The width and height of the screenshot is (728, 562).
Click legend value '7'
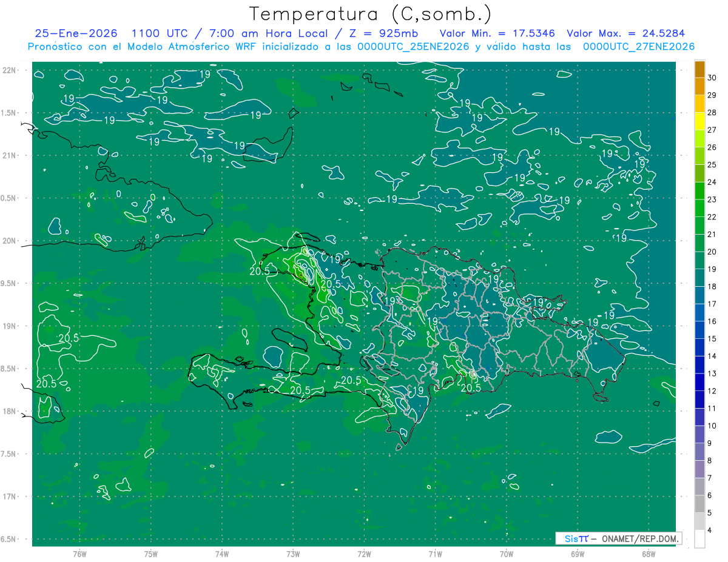click(710, 478)
